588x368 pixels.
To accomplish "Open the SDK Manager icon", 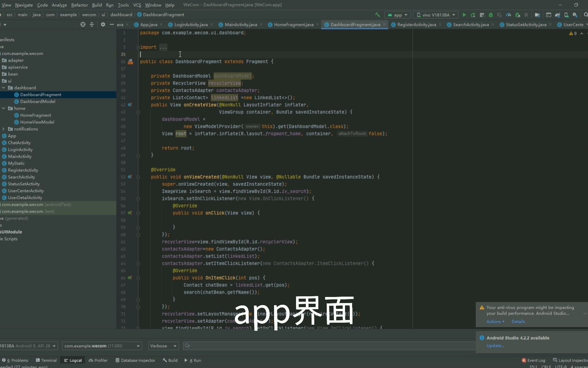I will click(x=574, y=15).
